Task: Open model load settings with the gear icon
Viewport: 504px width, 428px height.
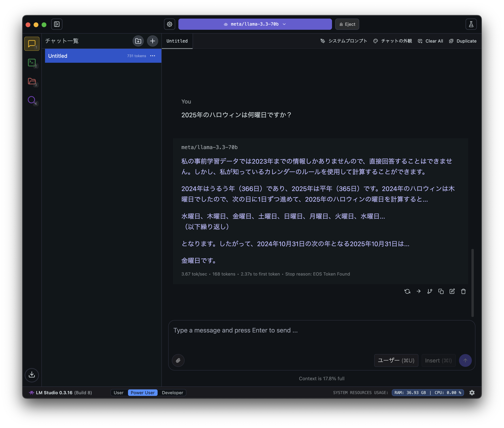Action: pyautogui.click(x=170, y=24)
